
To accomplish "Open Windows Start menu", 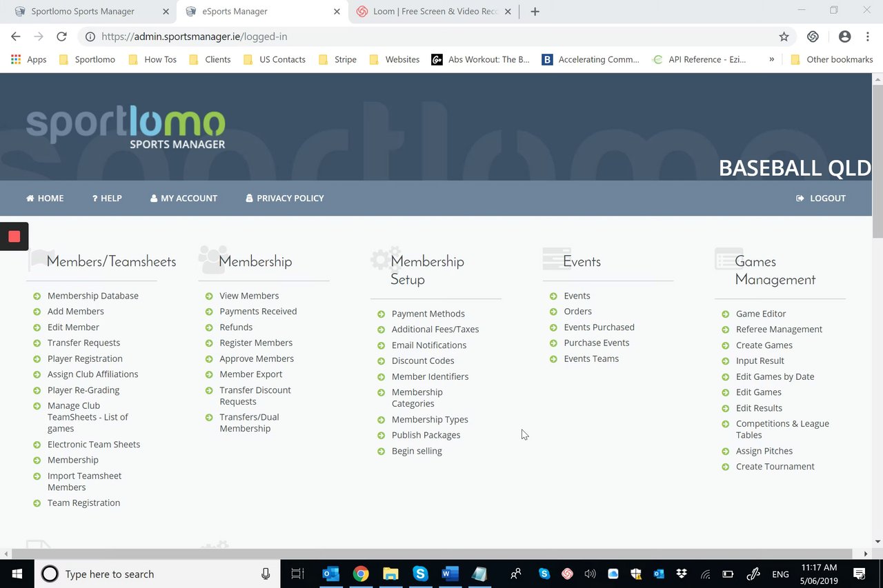I will 17,574.
